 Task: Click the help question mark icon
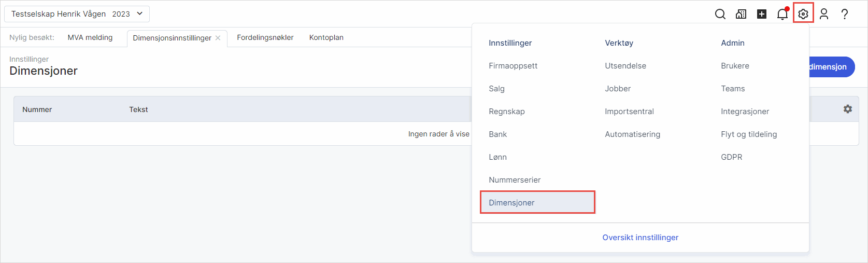(x=845, y=14)
